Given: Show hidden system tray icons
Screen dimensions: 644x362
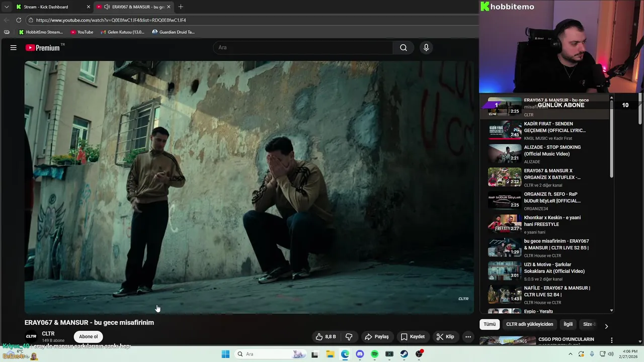Looking at the screenshot, I should 570,354.
